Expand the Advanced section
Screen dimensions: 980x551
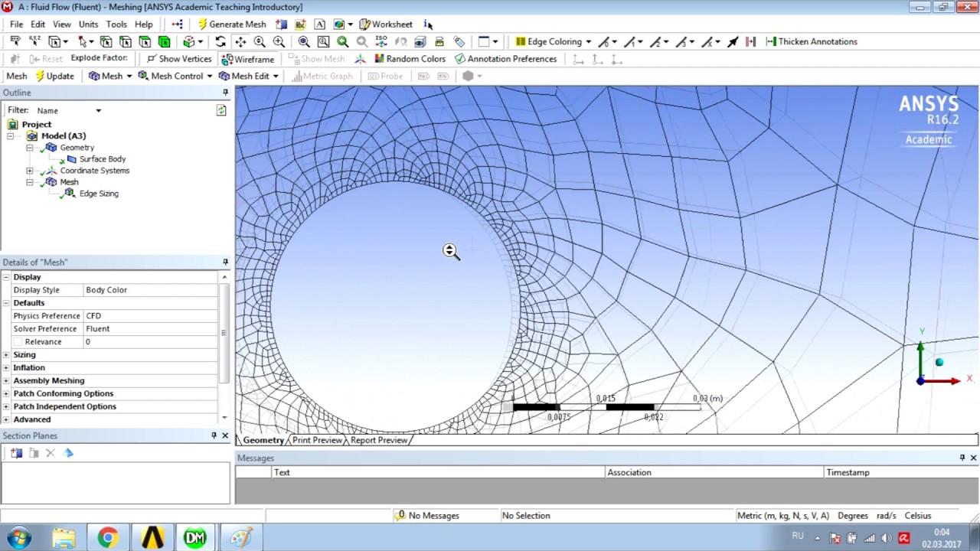tap(6, 419)
